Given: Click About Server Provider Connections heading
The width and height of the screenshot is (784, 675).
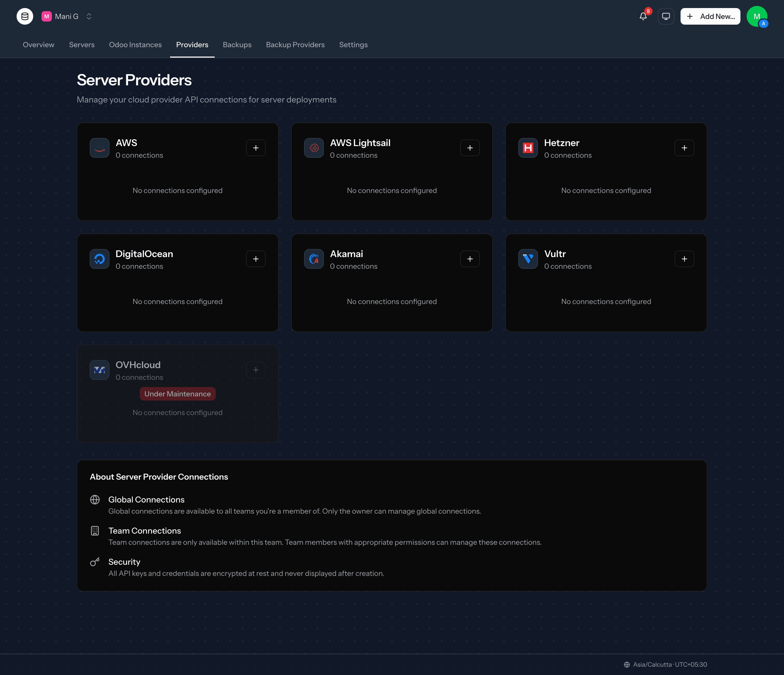Looking at the screenshot, I should 159,477.
